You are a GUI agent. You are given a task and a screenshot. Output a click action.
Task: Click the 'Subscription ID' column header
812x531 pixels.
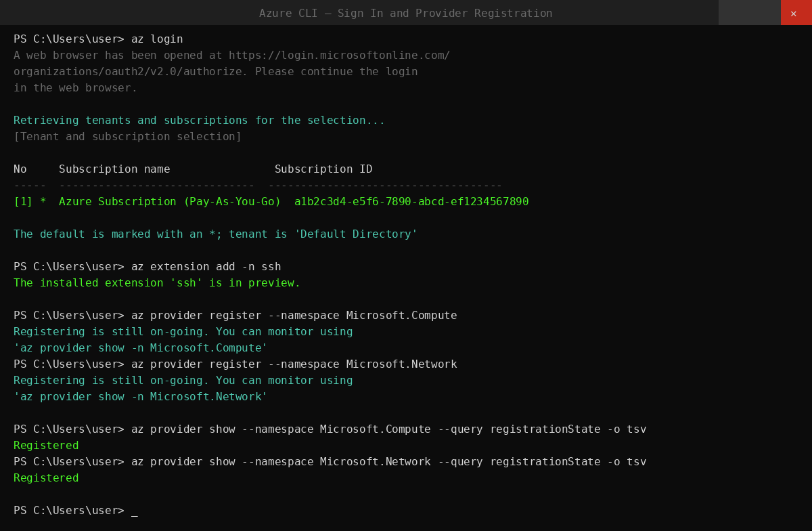[x=323, y=169]
